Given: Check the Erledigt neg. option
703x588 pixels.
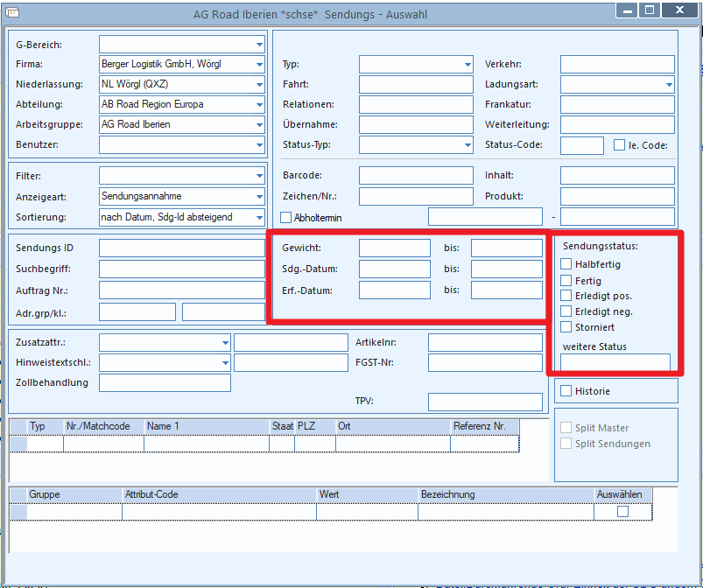Looking at the screenshot, I should pyautogui.click(x=566, y=311).
